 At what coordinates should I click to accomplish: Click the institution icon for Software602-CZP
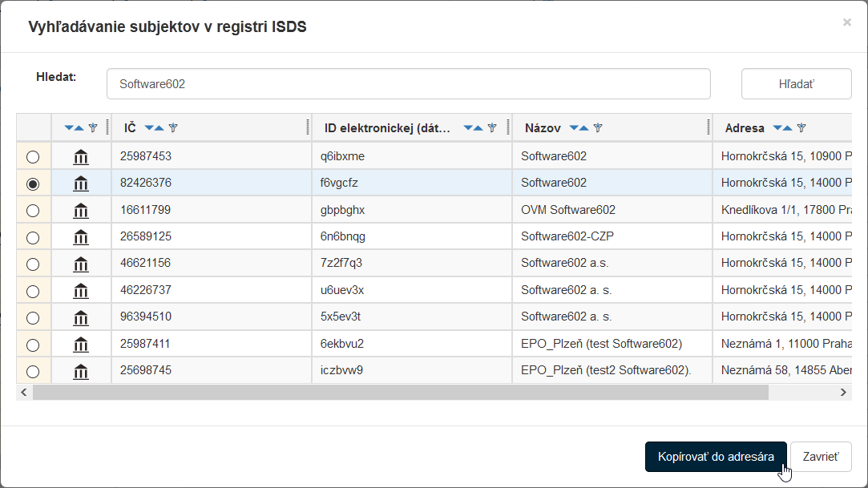pyautogui.click(x=81, y=237)
